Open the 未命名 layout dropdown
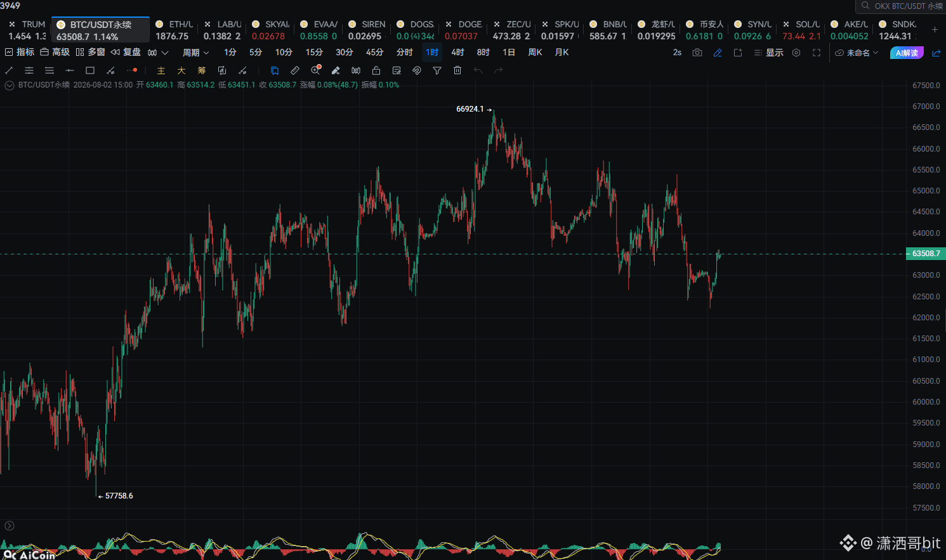Screen dimensions: 946x560 point(857,53)
